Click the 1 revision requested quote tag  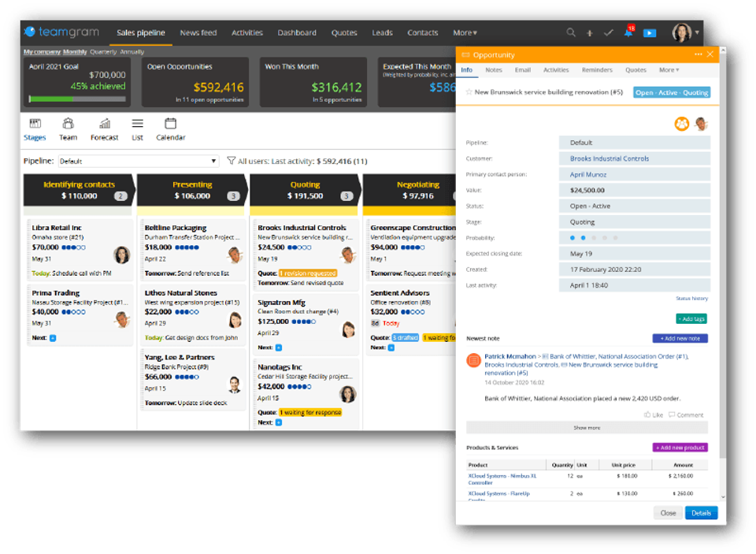point(308,273)
